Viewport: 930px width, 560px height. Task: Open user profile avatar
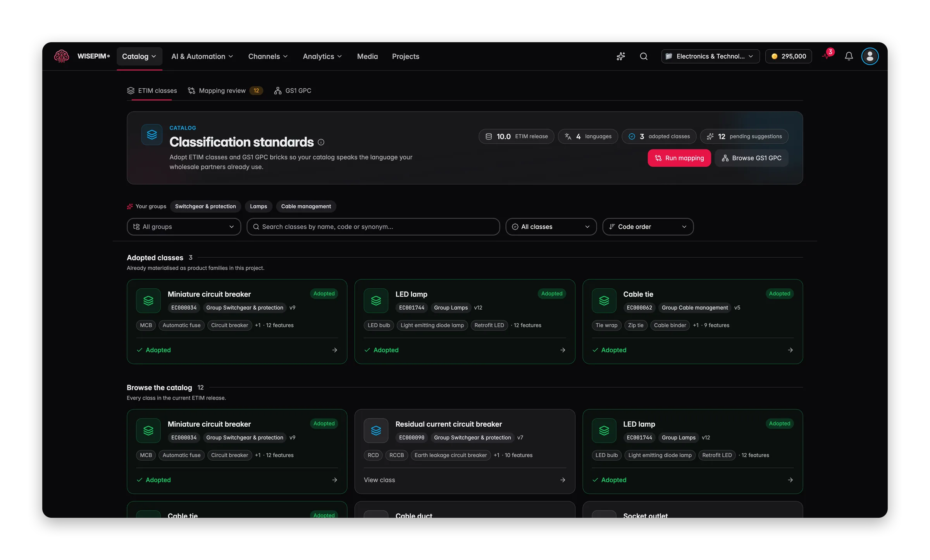tap(870, 56)
